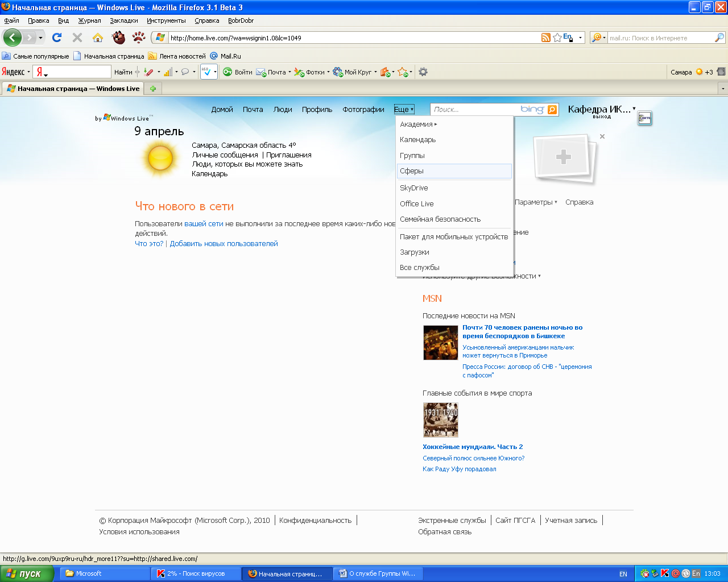Open new tab with green plus button
The image size is (728, 582).
point(153,88)
